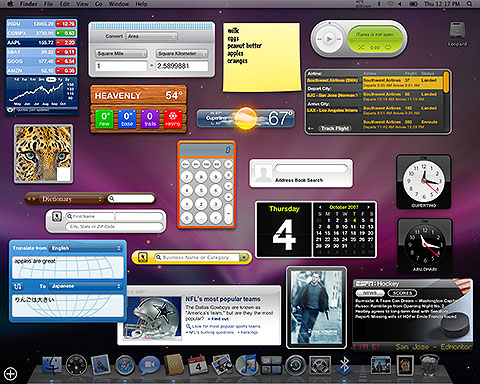Go to previous track in iTunes widget
Image resolution: width=480 pixels, height=384 pixels.
tap(319, 39)
